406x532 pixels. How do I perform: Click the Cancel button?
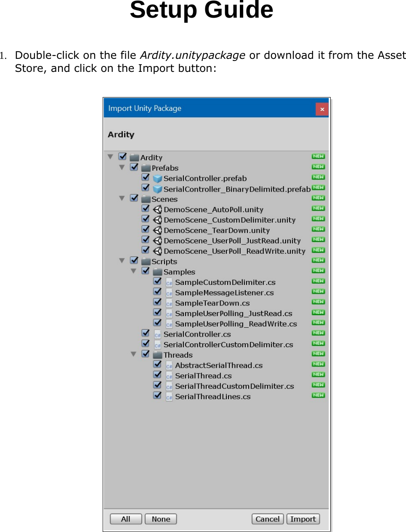click(x=268, y=519)
